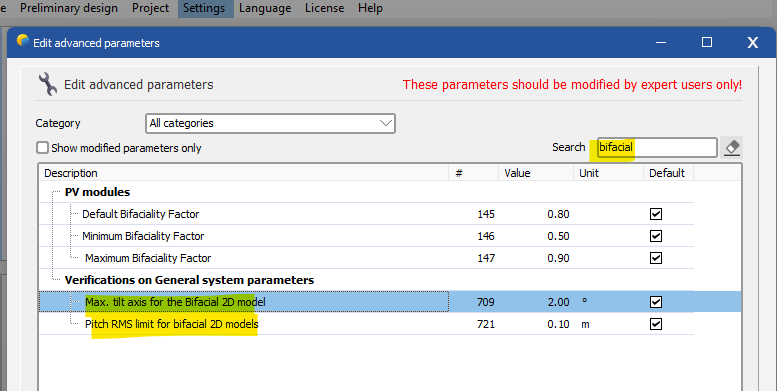Image resolution: width=777 pixels, height=391 pixels.
Task: Click the Description column header
Action: click(x=244, y=173)
